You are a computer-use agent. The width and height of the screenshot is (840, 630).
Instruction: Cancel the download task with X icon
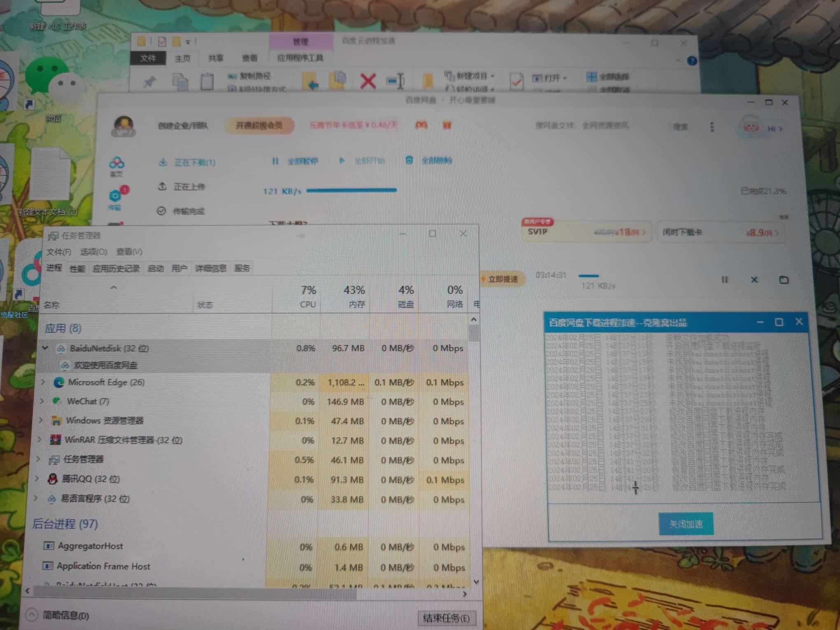tap(754, 280)
